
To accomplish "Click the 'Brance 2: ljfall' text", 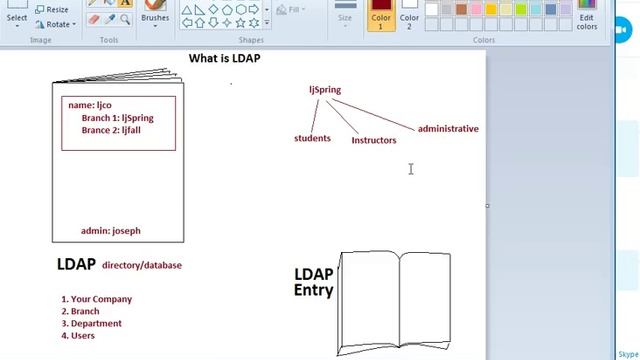I will 111,131.
